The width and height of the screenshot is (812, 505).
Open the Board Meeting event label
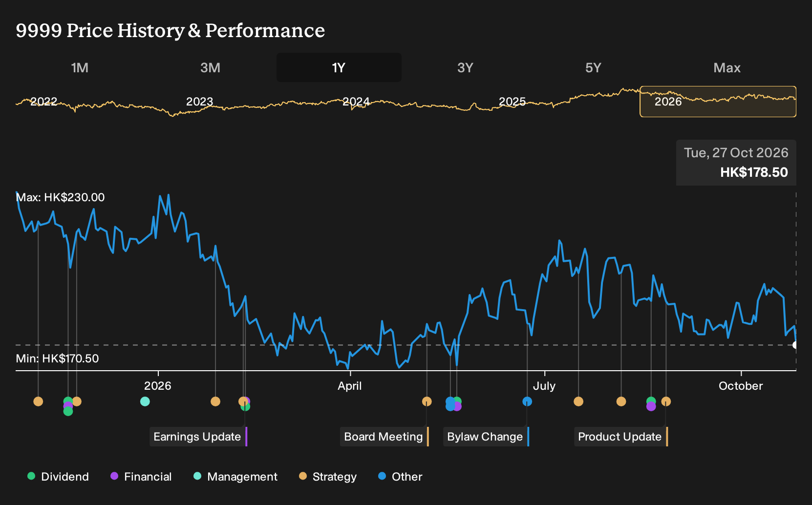pos(385,437)
